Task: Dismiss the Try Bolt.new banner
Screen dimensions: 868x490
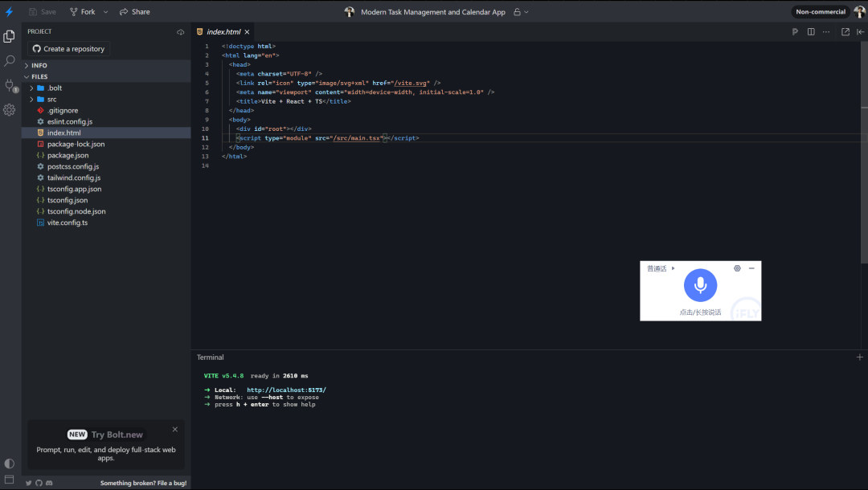Action: click(x=175, y=429)
